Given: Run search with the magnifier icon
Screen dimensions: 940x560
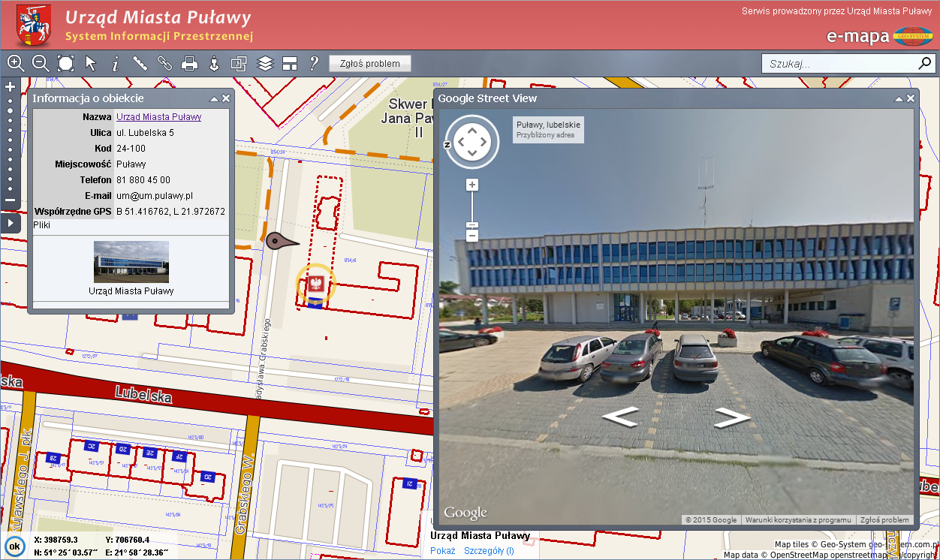Looking at the screenshot, I should [924, 63].
